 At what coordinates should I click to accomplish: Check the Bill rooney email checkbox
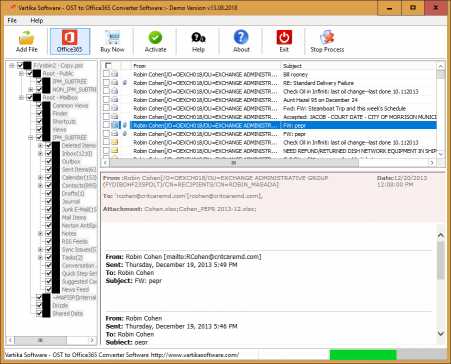click(106, 74)
